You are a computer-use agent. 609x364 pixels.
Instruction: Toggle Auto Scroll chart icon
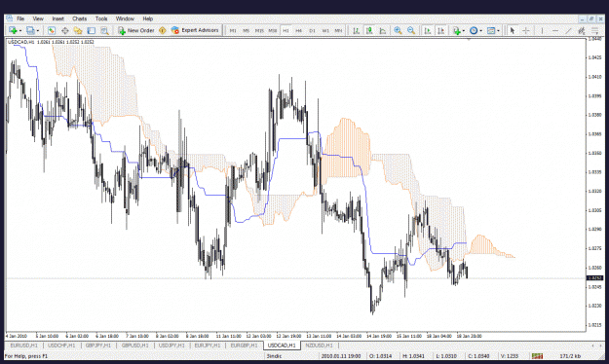428,30
